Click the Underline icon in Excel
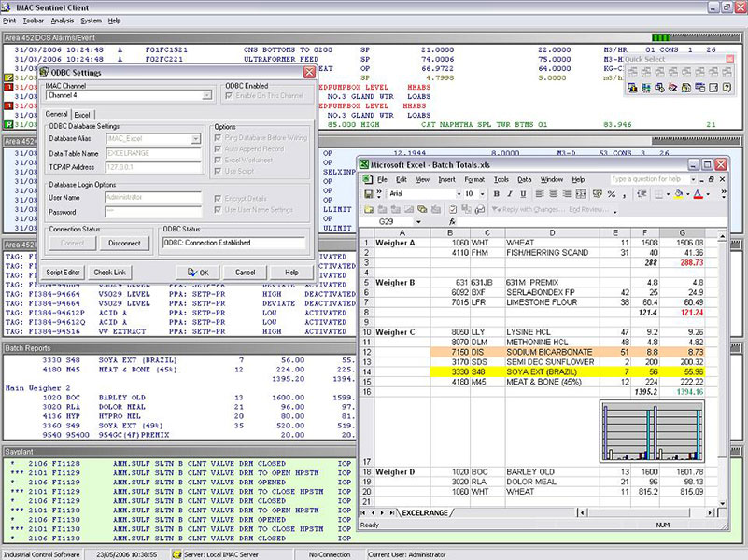Viewport: 748px width, 560px height. coord(523,194)
